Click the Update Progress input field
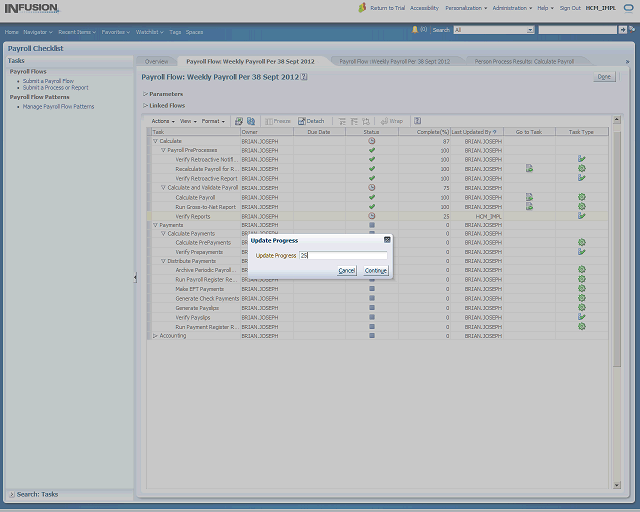 pos(342,256)
